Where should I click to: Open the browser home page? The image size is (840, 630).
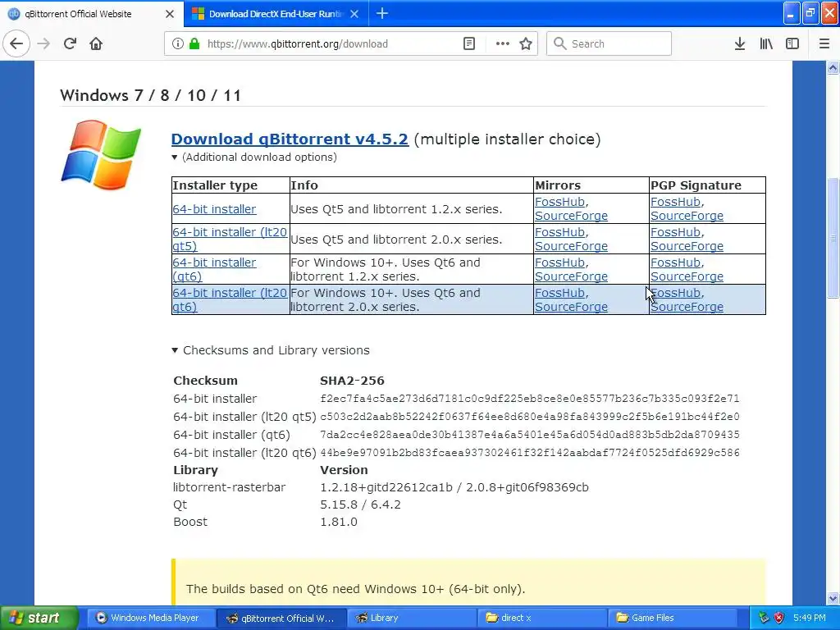(x=96, y=44)
